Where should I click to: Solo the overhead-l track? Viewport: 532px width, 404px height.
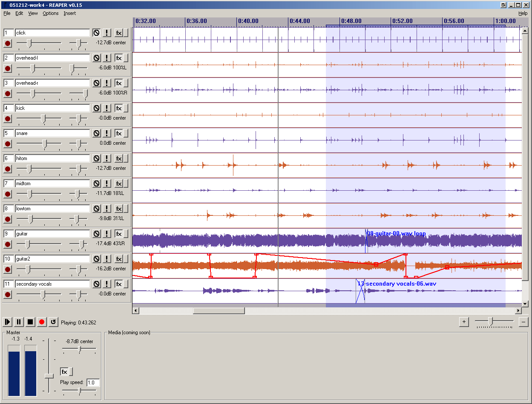[106, 58]
